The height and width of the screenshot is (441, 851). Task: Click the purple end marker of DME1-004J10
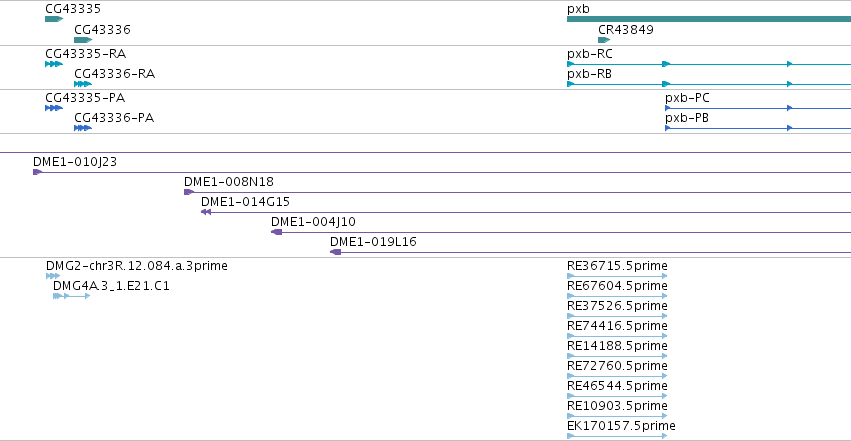[x=277, y=232]
